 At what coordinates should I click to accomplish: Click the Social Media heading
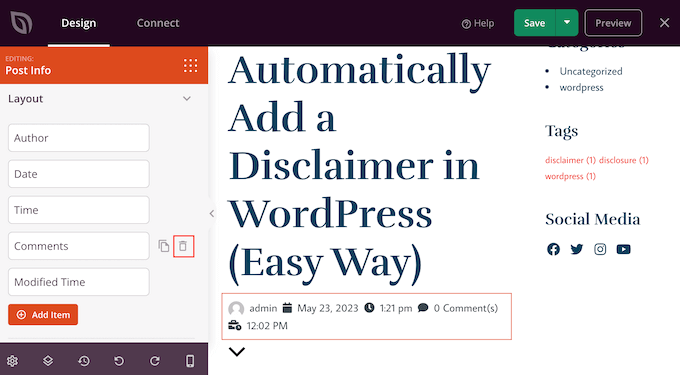tap(592, 219)
